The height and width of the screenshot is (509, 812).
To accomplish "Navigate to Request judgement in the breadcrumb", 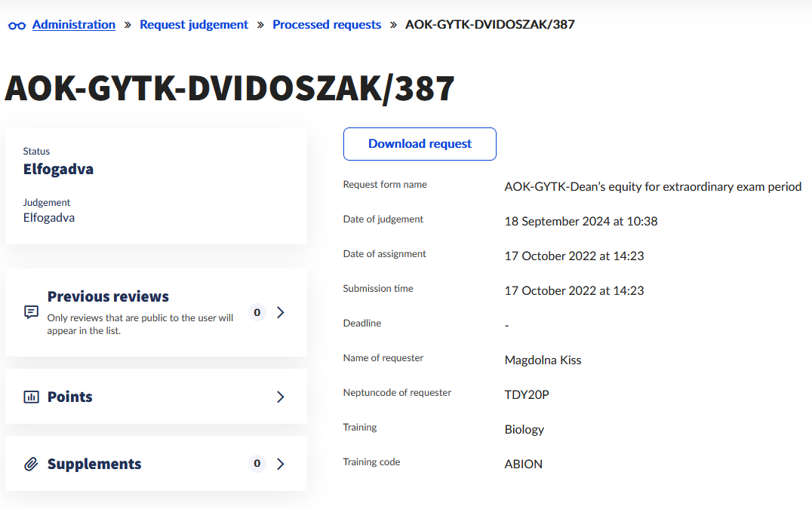I will point(194,25).
